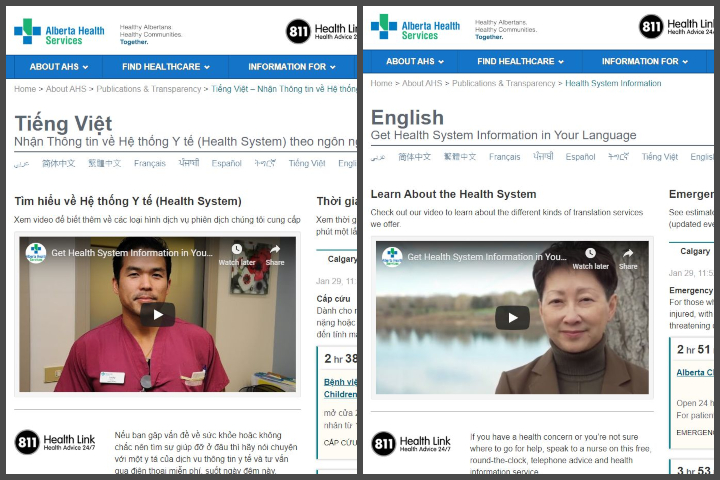
Task: Click Alberta Health Services logo on English page
Action: click(x=415, y=27)
